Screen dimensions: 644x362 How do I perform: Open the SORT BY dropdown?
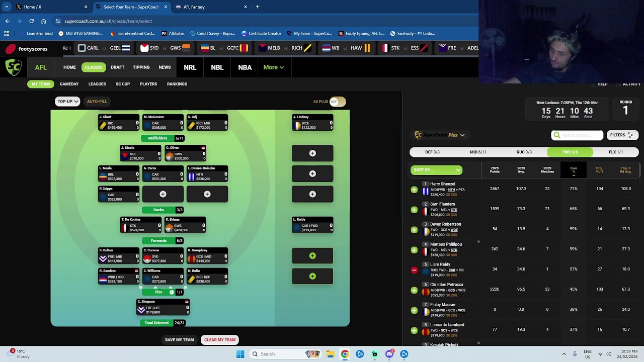[436, 170]
